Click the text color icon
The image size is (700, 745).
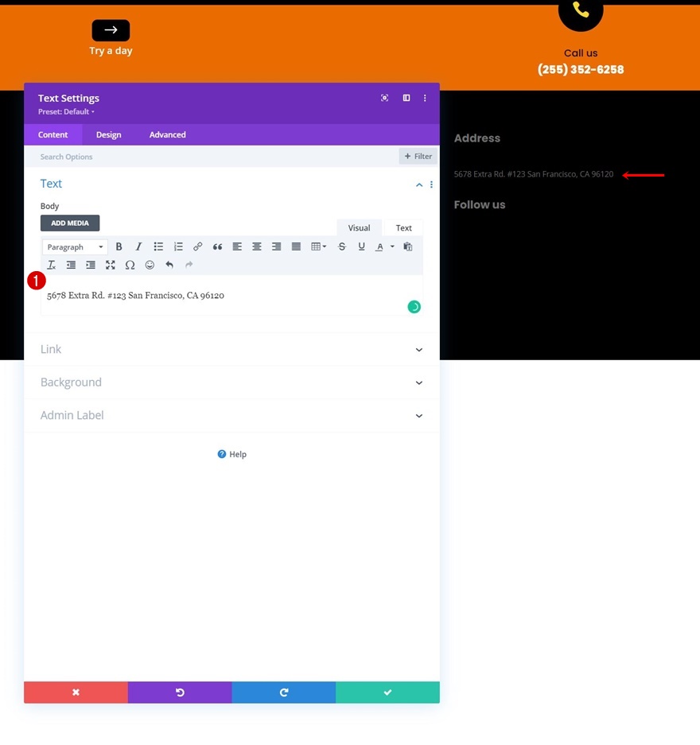pos(379,246)
